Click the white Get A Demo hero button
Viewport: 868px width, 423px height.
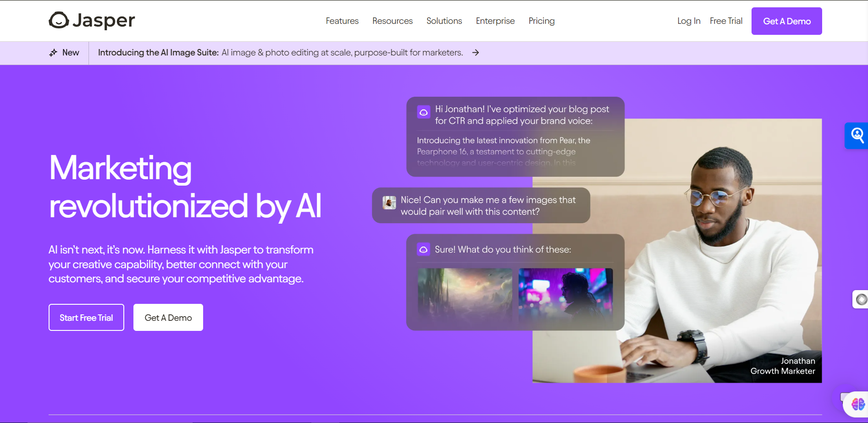coord(168,318)
